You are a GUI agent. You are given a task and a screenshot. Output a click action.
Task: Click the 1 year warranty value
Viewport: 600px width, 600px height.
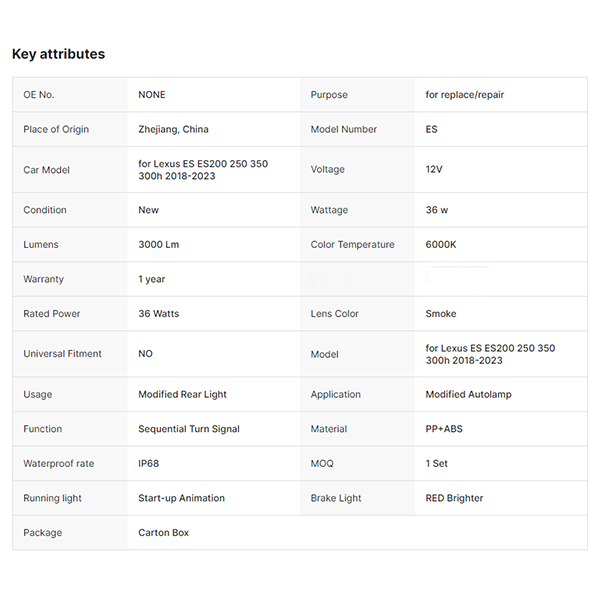(x=152, y=279)
